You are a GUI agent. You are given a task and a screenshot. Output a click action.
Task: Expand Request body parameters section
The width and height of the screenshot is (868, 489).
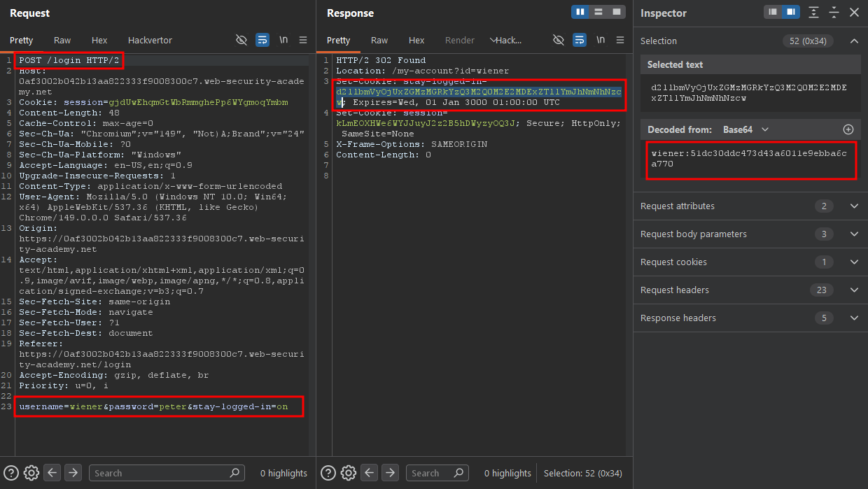click(750, 234)
